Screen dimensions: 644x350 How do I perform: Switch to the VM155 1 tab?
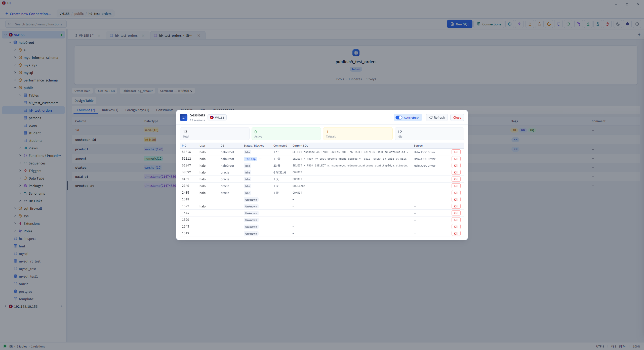pos(86,35)
